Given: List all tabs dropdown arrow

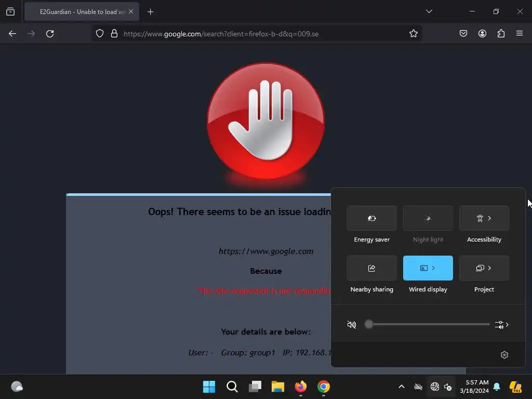Looking at the screenshot, I should pyautogui.click(x=429, y=11).
